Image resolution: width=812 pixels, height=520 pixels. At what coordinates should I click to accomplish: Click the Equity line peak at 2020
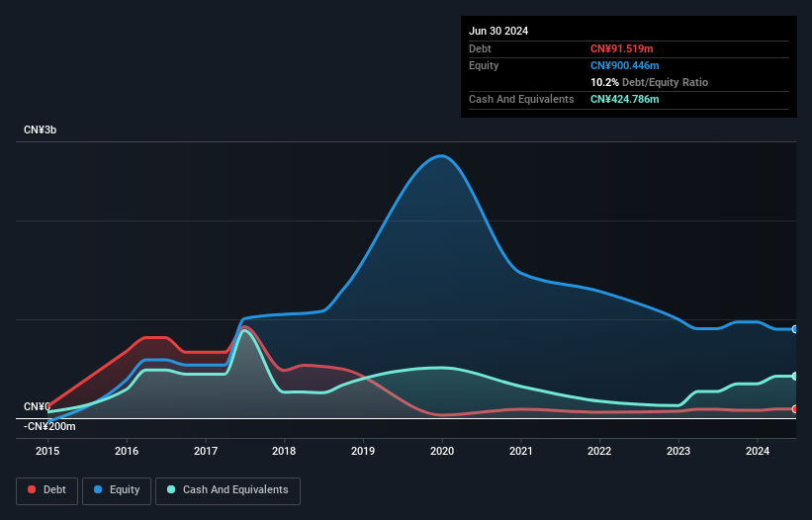(441, 155)
